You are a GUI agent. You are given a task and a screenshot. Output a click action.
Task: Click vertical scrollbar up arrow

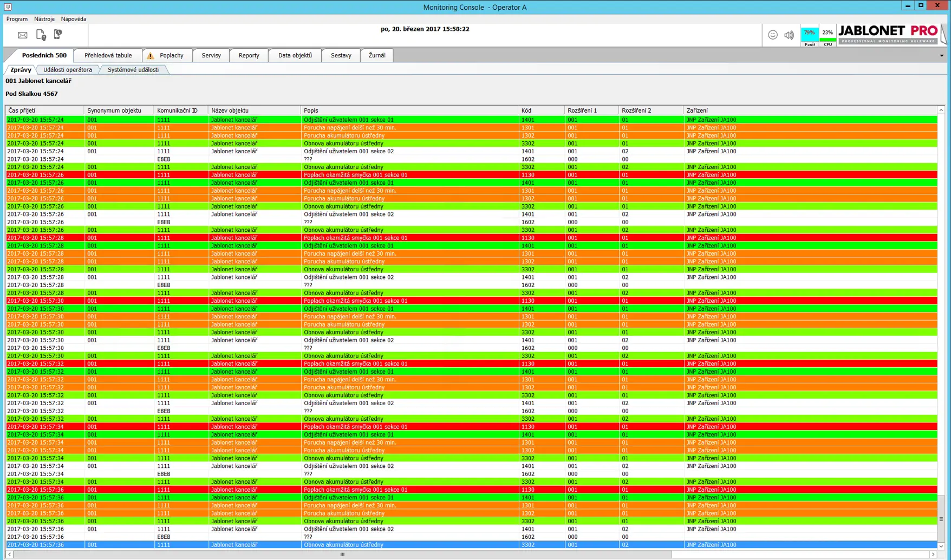pyautogui.click(x=941, y=110)
